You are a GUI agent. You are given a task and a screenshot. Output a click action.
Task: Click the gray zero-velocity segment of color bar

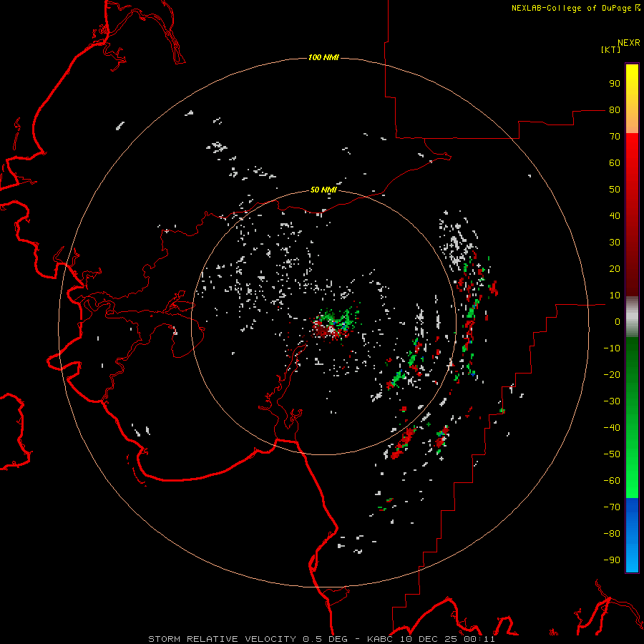(x=632, y=317)
